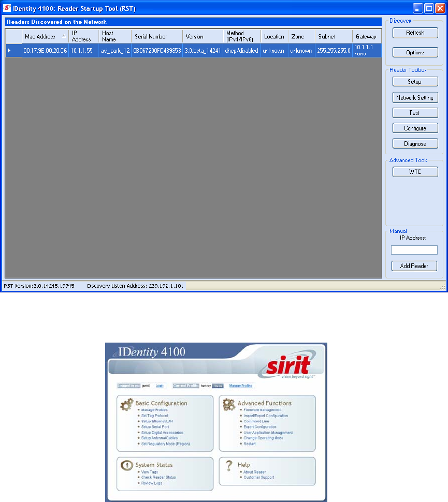Click the Advanced Functions gears icon
The height and width of the screenshot is (502, 448).
tap(229, 404)
